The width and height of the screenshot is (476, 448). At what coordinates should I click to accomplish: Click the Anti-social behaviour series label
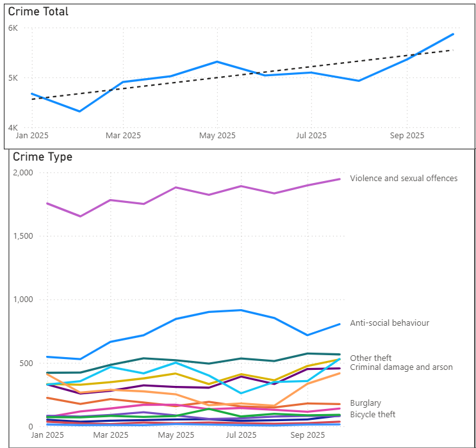(390, 323)
